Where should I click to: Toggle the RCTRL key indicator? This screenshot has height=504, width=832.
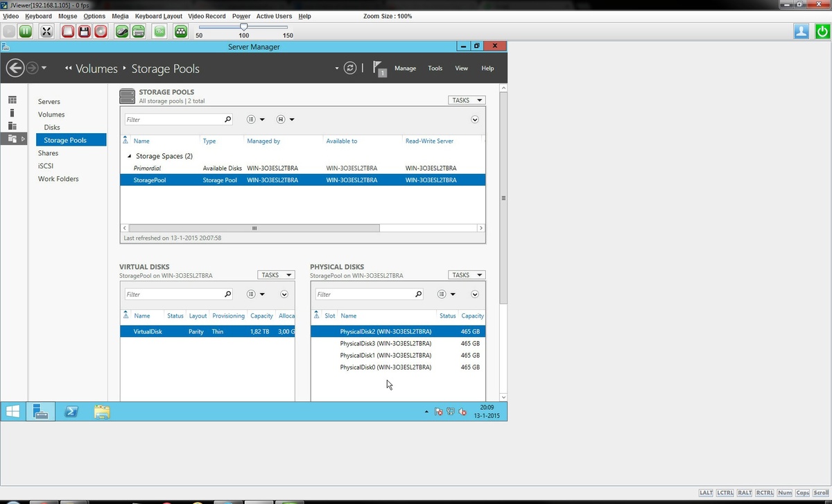click(x=765, y=493)
